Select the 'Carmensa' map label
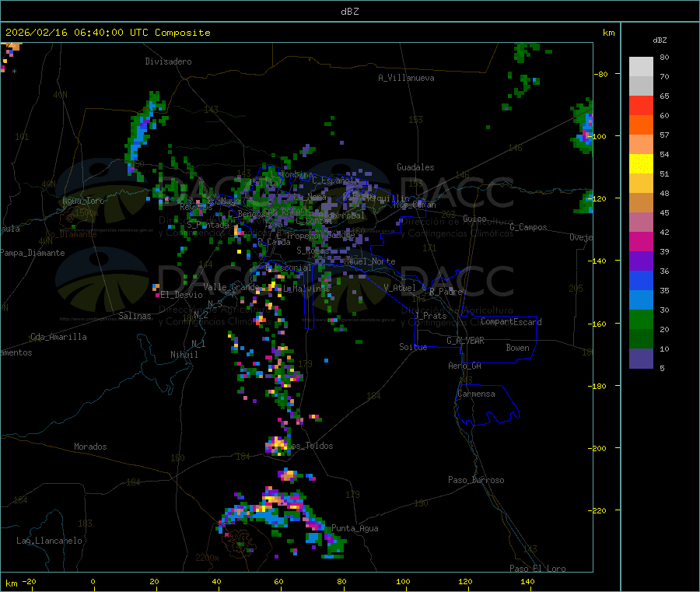700x592 pixels. (476, 394)
